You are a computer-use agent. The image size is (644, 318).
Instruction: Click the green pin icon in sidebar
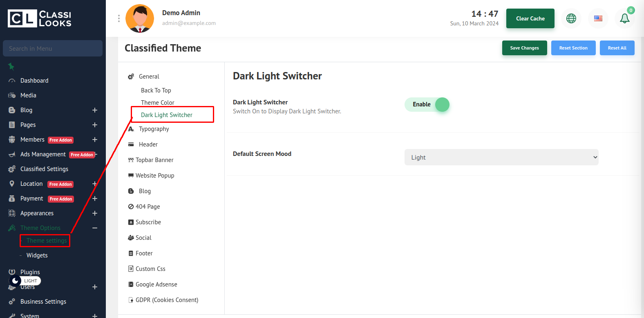[11, 66]
